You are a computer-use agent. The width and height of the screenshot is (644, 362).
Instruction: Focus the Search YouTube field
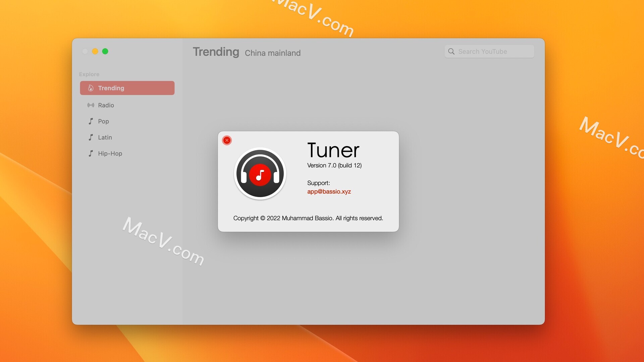pyautogui.click(x=489, y=51)
